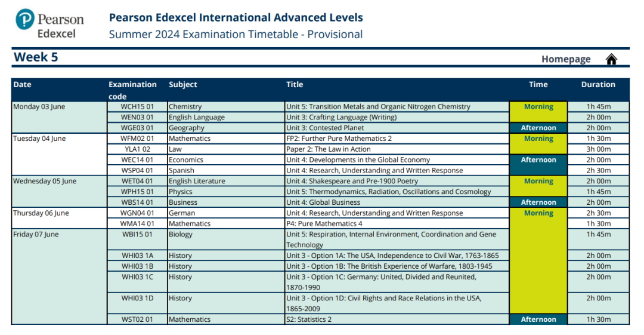Click the Wednesday 05 June date cell

(x=59, y=192)
